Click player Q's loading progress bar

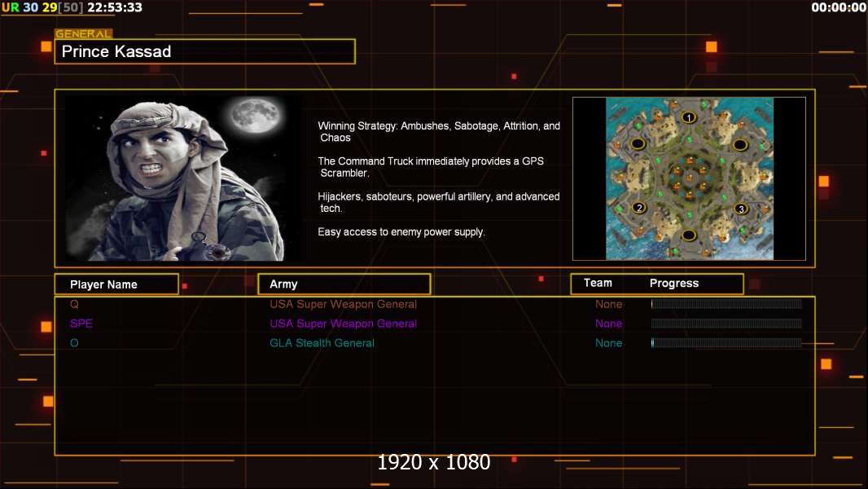tap(726, 304)
